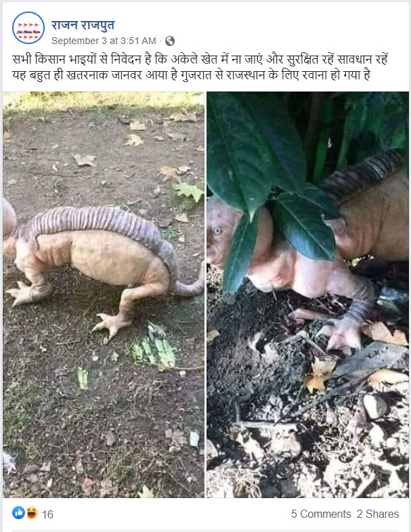This screenshot has height=532, width=411.
Task: Click the blue Like reaction icon
Action: point(19,512)
